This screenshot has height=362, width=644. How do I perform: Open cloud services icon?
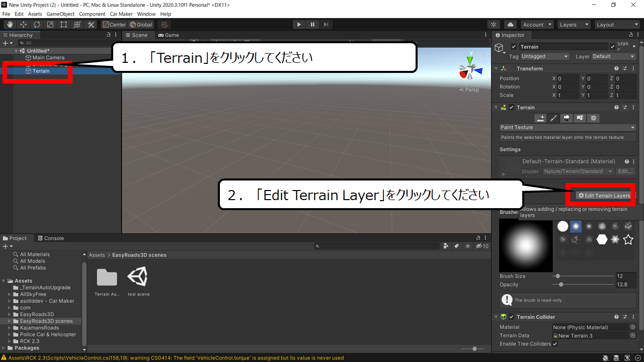click(x=511, y=25)
